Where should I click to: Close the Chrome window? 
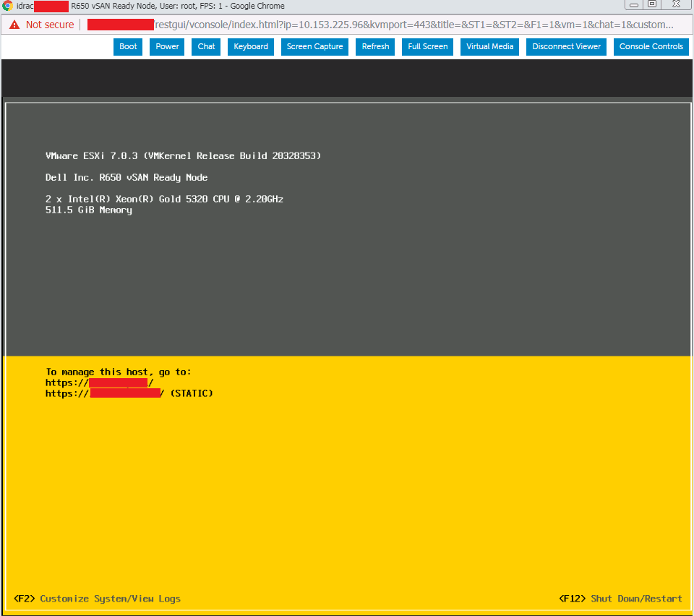pyautogui.click(x=677, y=5)
